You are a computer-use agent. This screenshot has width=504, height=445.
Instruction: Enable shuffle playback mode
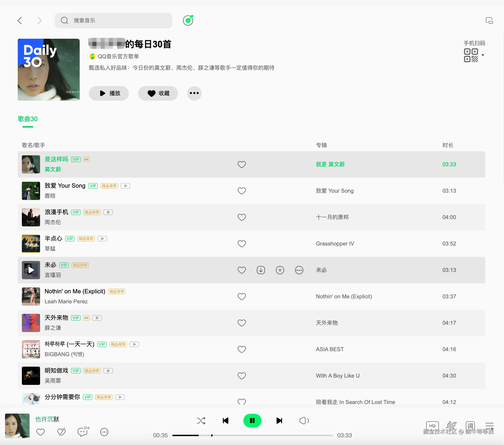[x=201, y=421]
